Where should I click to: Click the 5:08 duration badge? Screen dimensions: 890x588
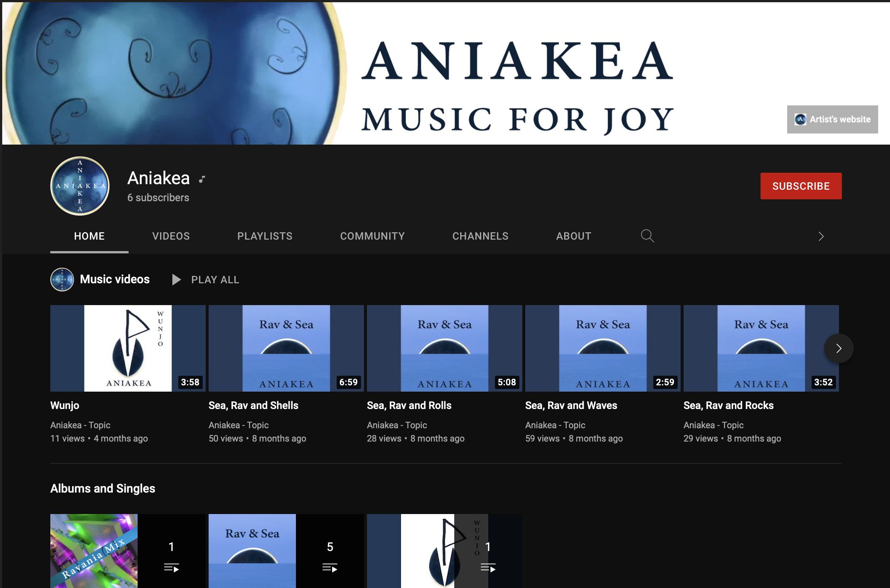(507, 382)
